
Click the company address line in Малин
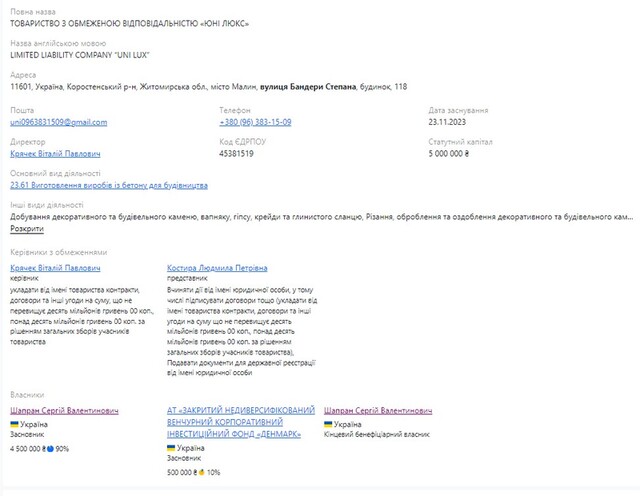[208, 87]
